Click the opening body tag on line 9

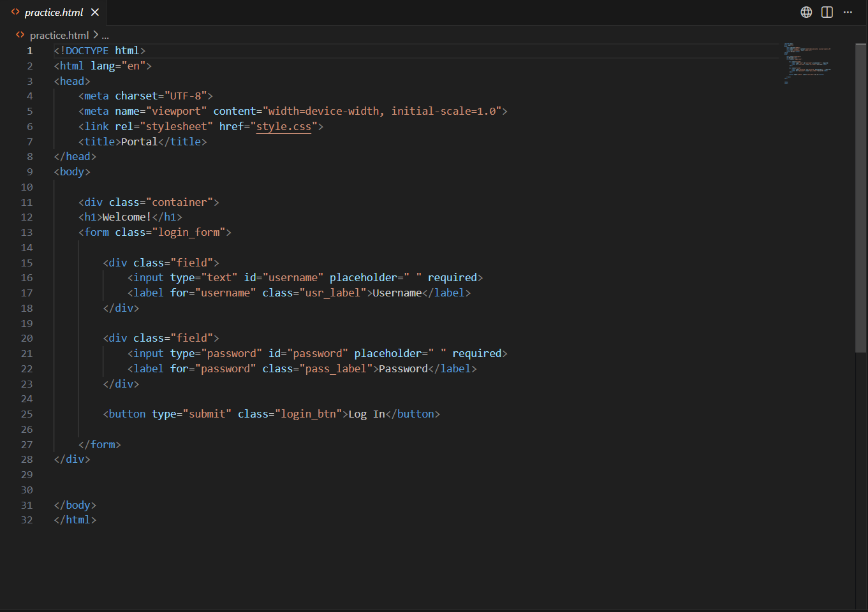pyautogui.click(x=72, y=171)
